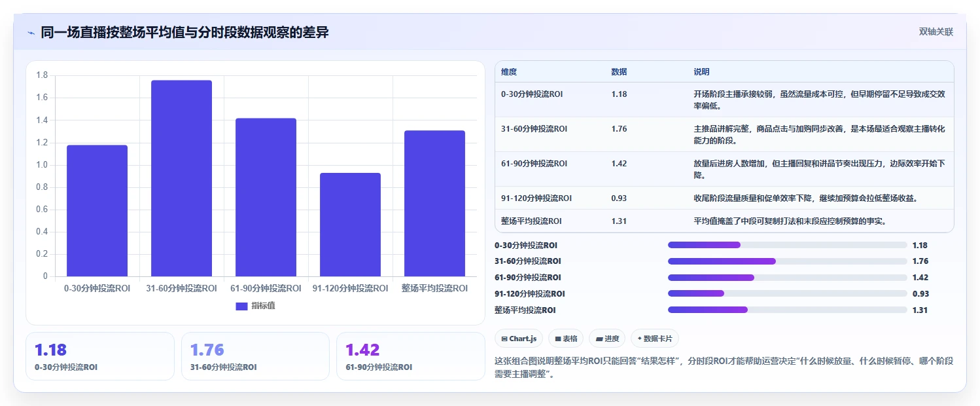Toggle the 指标值 legend color box
Viewport: 980px width, 406px height.
coord(241,306)
